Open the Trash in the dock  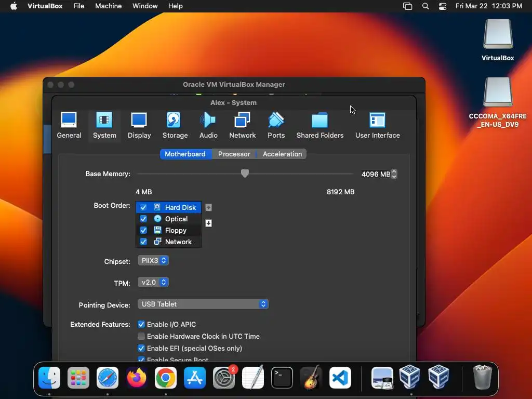(482, 378)
